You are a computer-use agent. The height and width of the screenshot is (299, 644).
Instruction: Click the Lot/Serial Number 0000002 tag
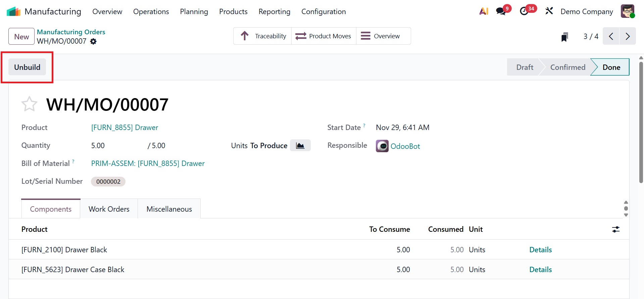click(x=108, y=181)
